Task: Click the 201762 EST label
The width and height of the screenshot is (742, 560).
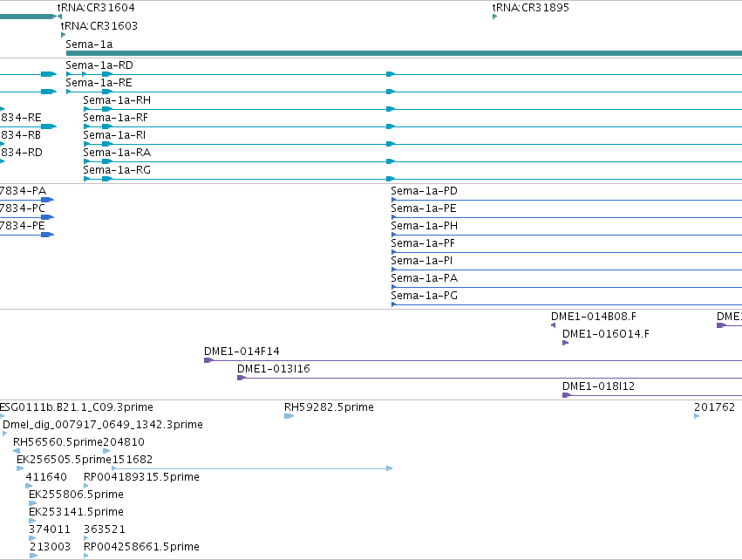Action: point(715,407)
